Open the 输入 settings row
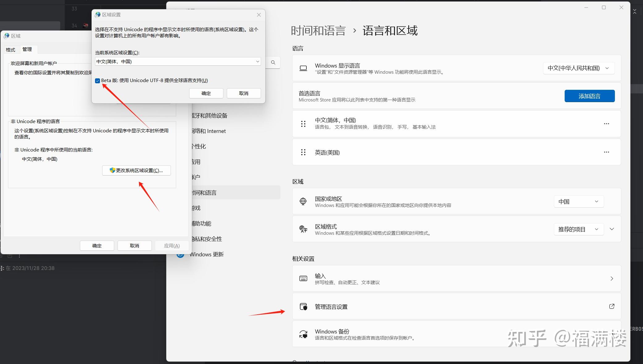The width and height of the screenshot is (643, 364). [x=457, y=279]
